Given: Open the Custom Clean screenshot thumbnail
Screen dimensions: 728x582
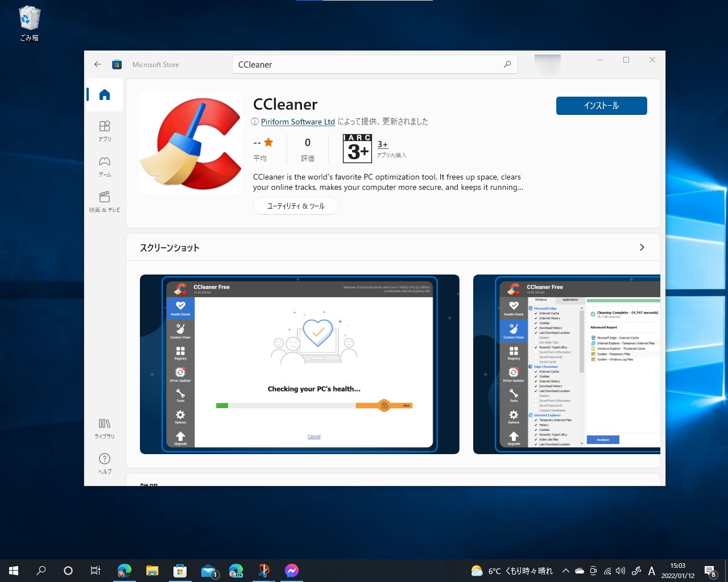Looking at the screenshot, I should tap(566, 364).
